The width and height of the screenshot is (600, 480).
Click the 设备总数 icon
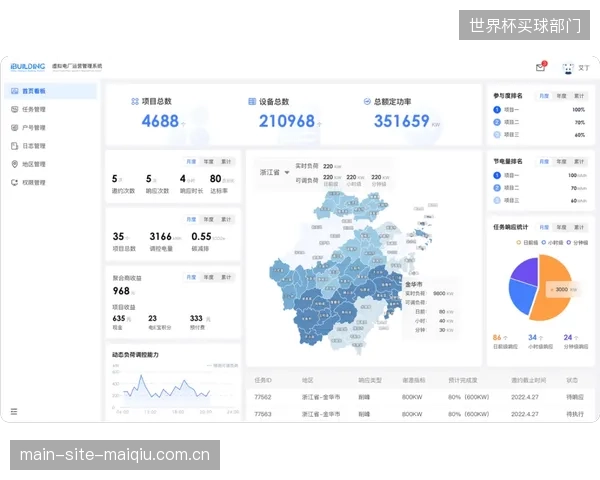point(252,101)
